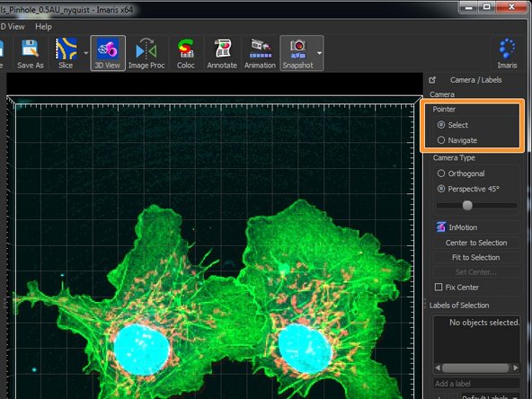Click the perspective angle slider handle
This screenshot has width=532, height=399.
[x=467, y=205]
